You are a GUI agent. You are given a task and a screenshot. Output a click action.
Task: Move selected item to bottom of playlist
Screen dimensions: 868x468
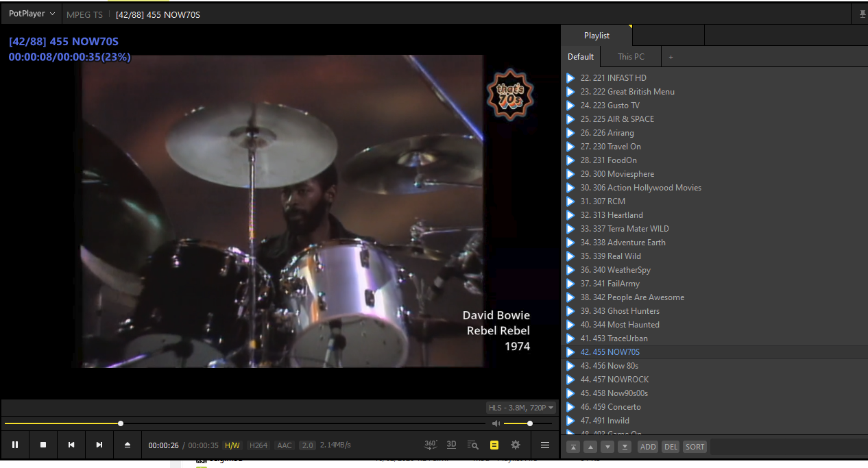[625, 447]
